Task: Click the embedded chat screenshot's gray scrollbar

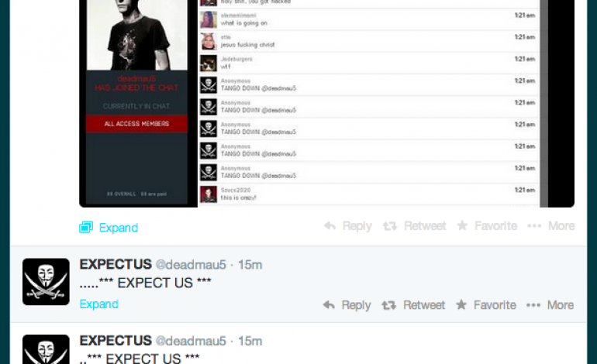Action: click(544, 104)
